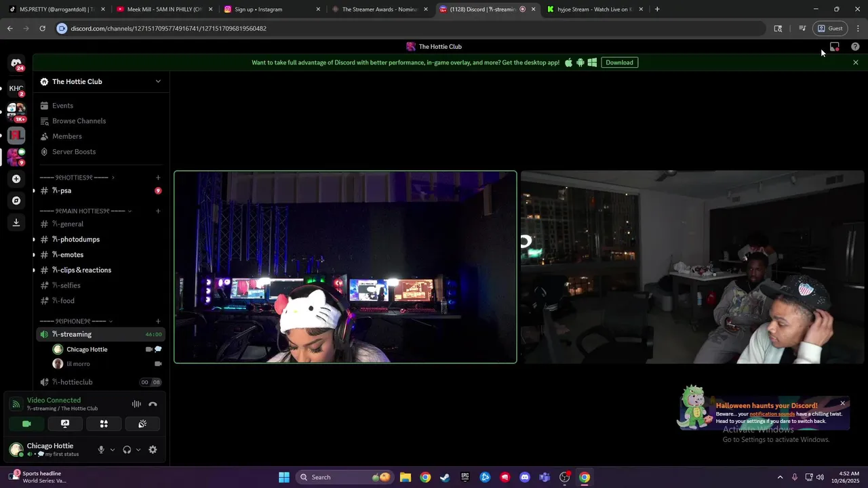Open Windows Start menu

[284, 477]
